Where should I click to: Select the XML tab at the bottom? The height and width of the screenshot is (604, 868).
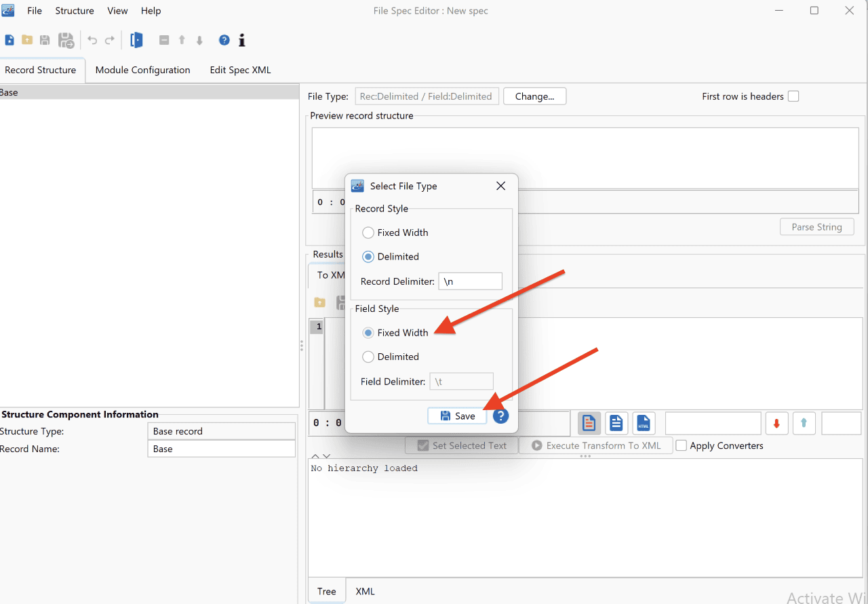pos(366,591)
